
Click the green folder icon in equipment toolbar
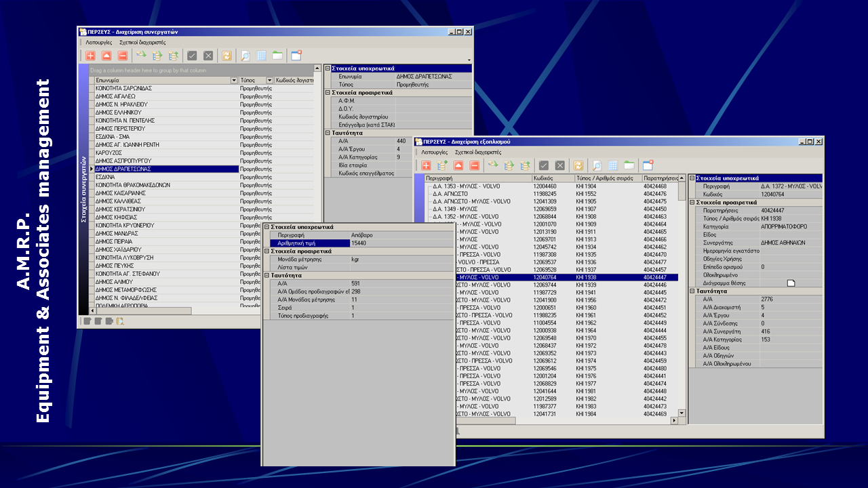629,165
